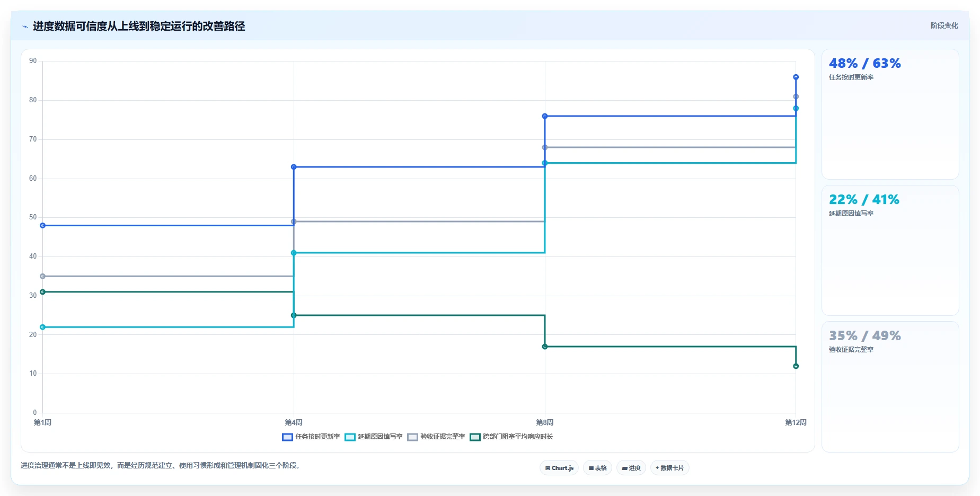Select the 表格 chip

click(597, 468)
